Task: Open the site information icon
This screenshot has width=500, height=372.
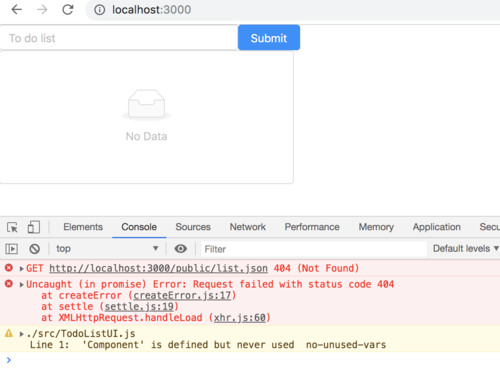Action: tap(99, 10)
